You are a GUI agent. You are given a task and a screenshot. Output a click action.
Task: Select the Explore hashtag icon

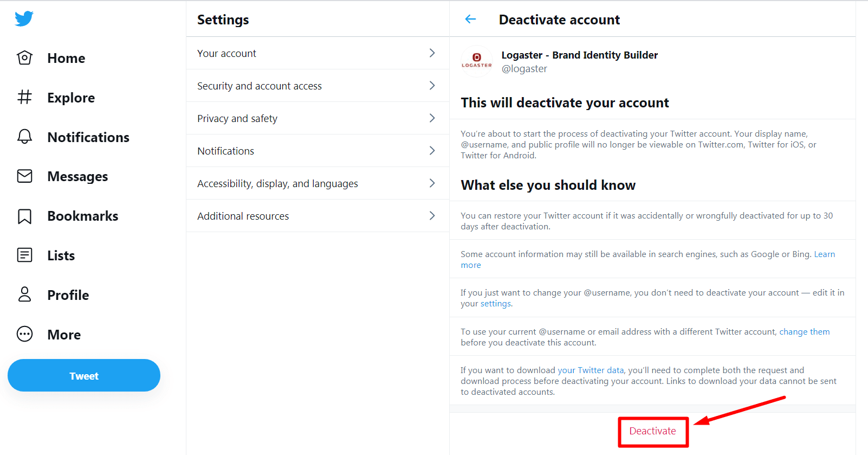tap(25, 97)
